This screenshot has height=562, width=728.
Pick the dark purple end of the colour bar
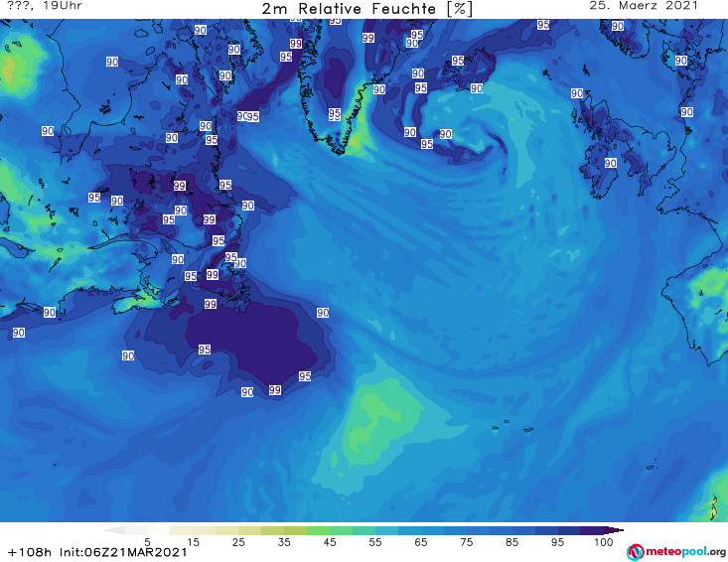[x=613, y=530]
